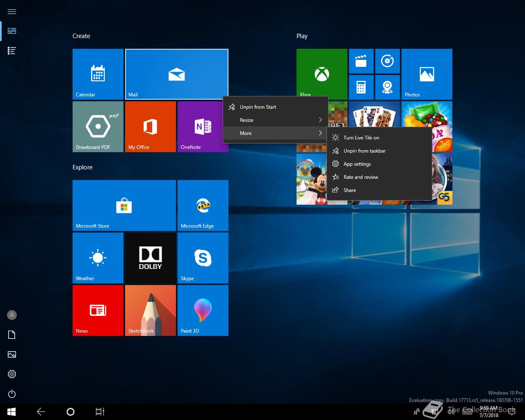Launch the Candy Crush Soda tile
The image size is (525, 420).
pos(427,114)
